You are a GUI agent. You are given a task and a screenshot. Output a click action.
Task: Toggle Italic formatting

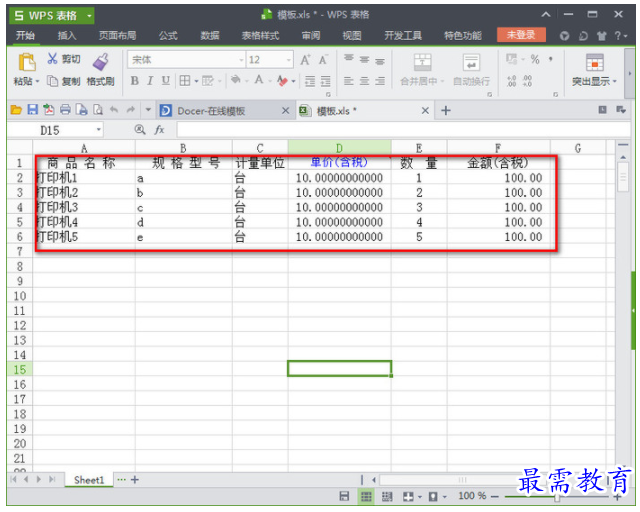click(150, 81)
